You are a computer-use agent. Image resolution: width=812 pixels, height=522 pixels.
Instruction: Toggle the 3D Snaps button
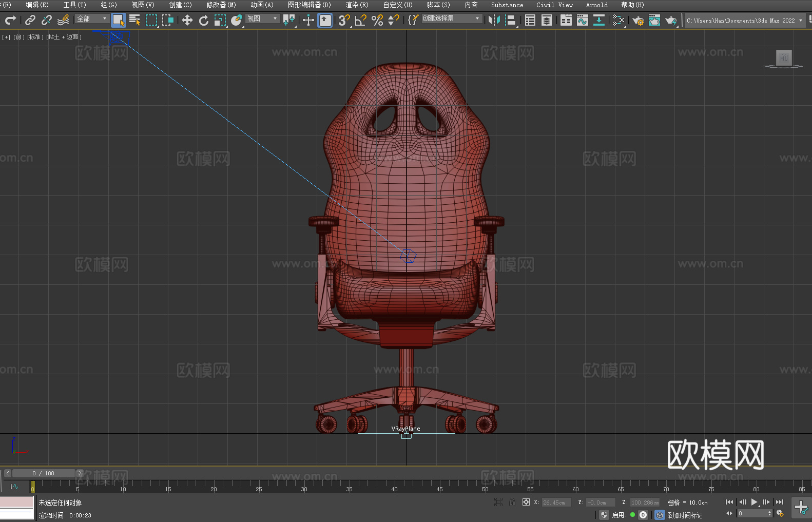pos(344,20)
